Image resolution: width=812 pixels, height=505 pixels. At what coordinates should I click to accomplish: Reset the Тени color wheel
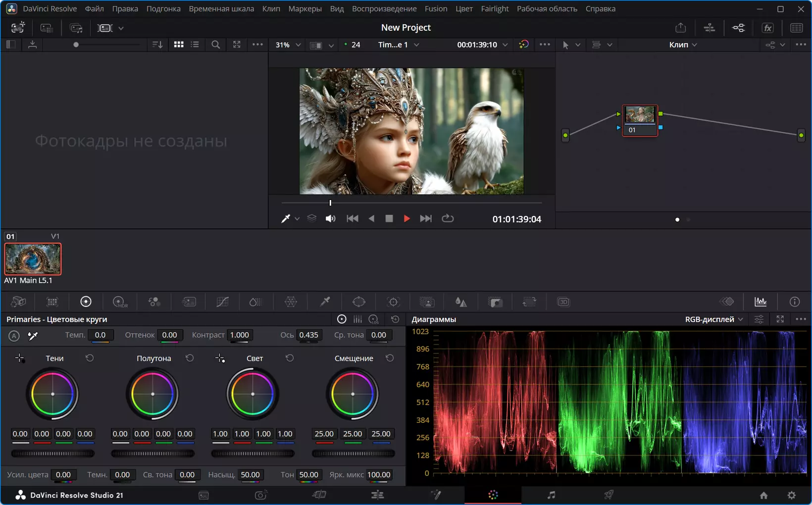tap(90, 358)
